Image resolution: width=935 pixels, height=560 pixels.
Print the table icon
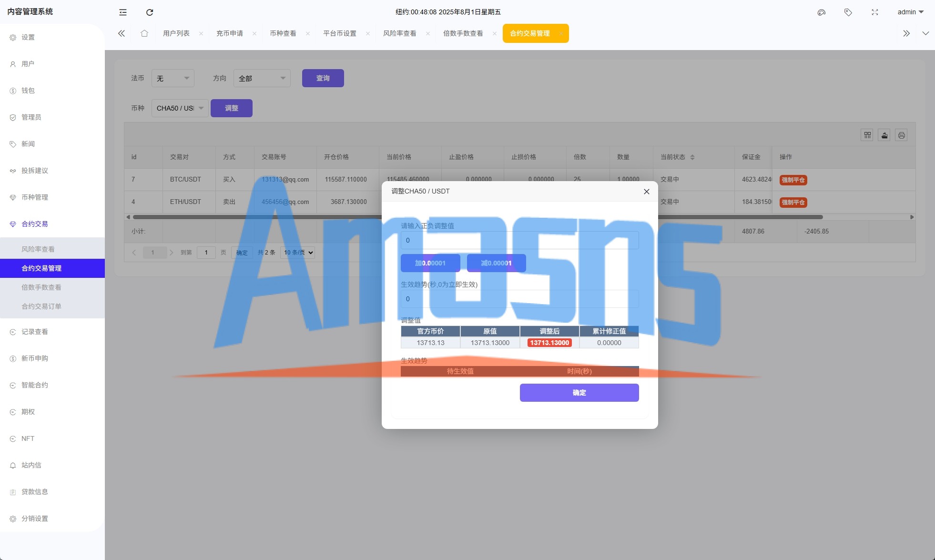click(x=902, y=135)
